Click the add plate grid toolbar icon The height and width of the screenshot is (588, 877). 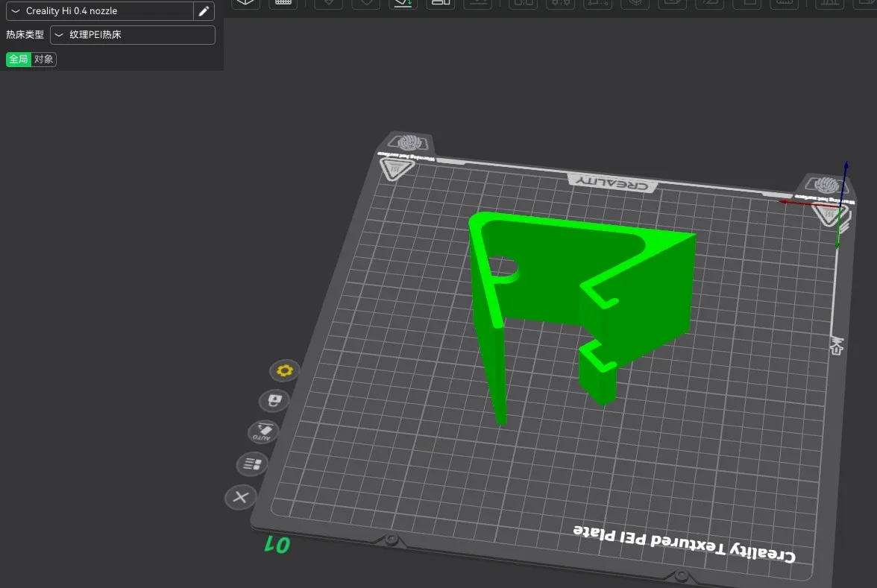(x=283, y=3)
